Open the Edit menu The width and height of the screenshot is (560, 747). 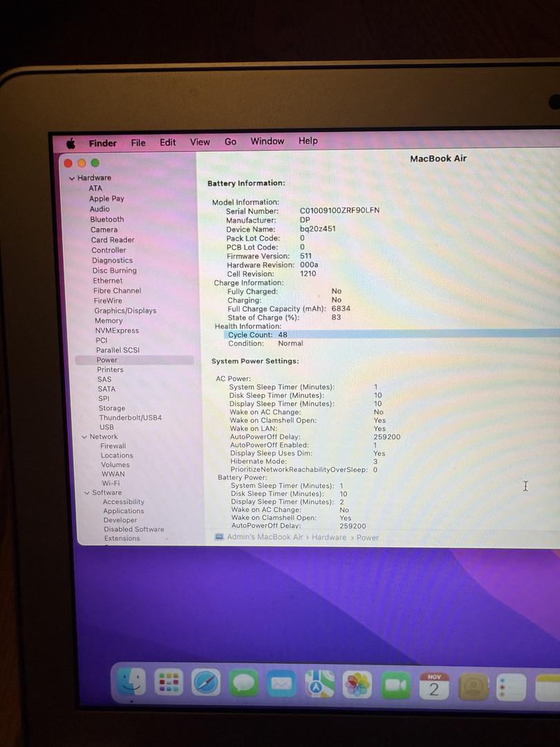pyautogui.click(x=167, y=142)
